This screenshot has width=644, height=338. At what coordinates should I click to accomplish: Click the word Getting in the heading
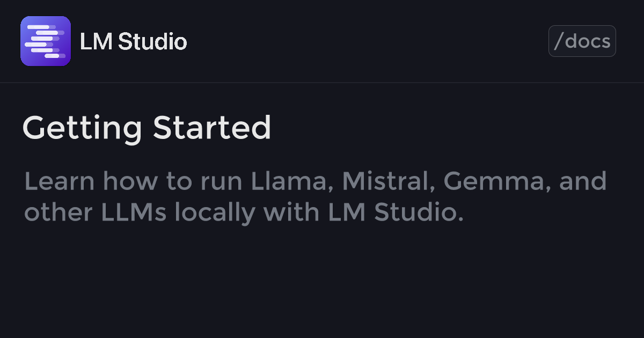click(x=83, y=129)
